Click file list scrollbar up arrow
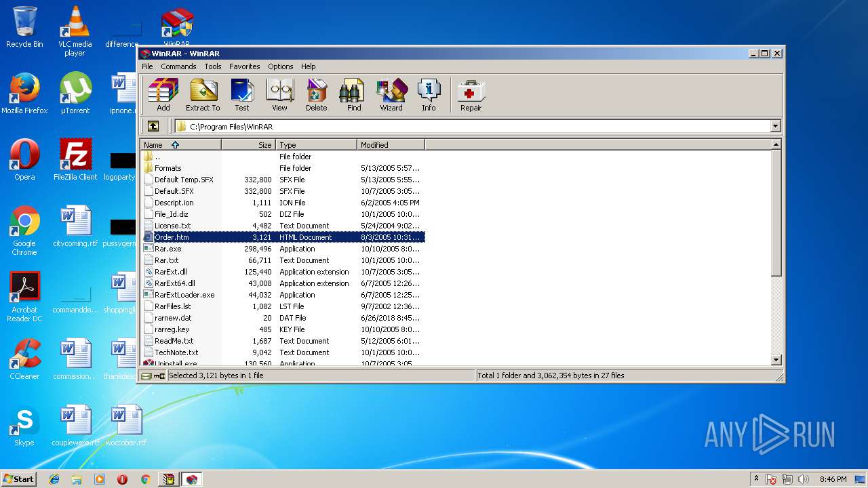This screenshot has width=868, height=488. pos(776,144)
